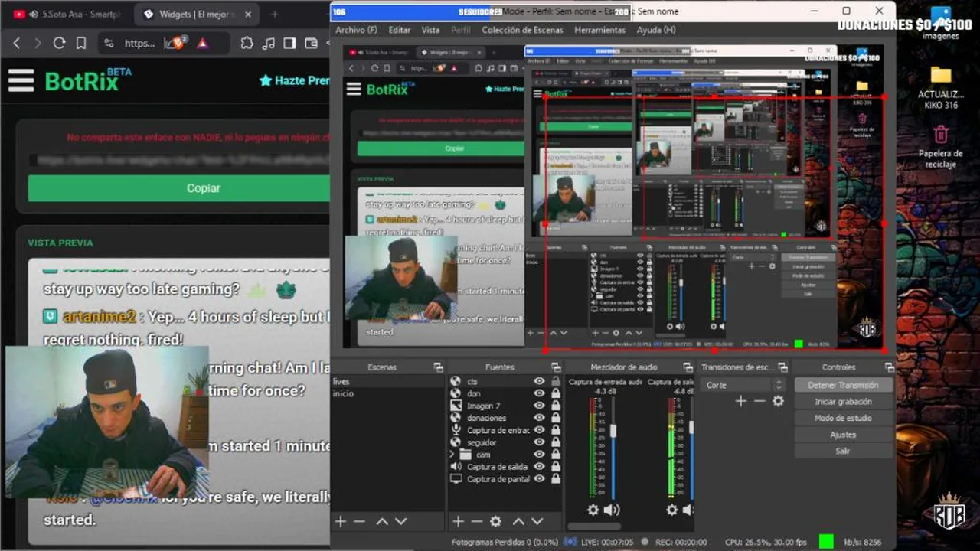The image size is (980, 551).
Task: Click the audio mixer horizontal scrollbar
Action: [x=594, y=527]
